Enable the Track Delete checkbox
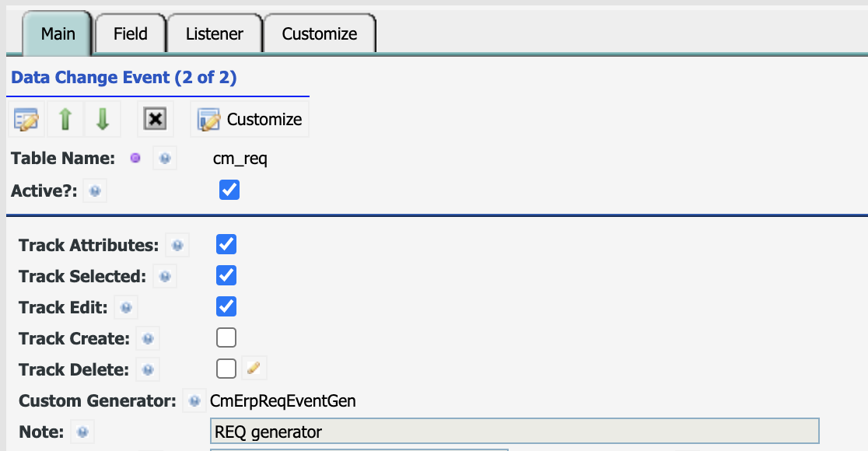Image resolution: width=868 pixels, height=451 pixels. (x=226, y=369)
